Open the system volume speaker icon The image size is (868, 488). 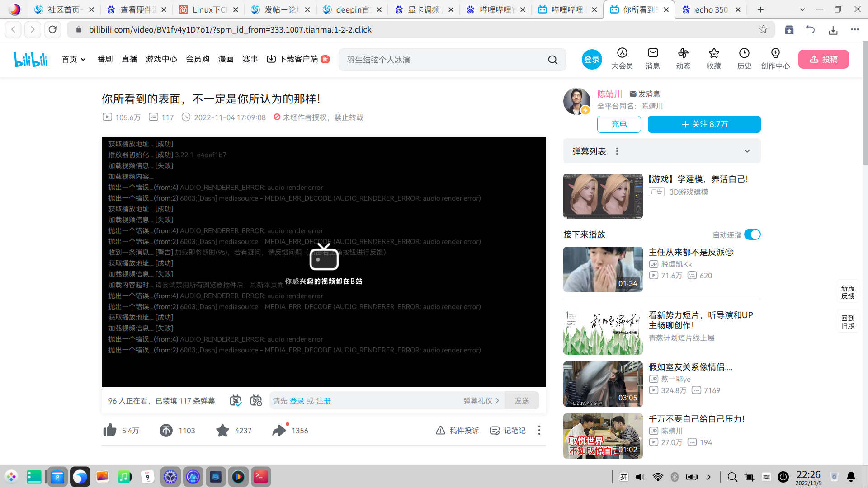(640, 477)
